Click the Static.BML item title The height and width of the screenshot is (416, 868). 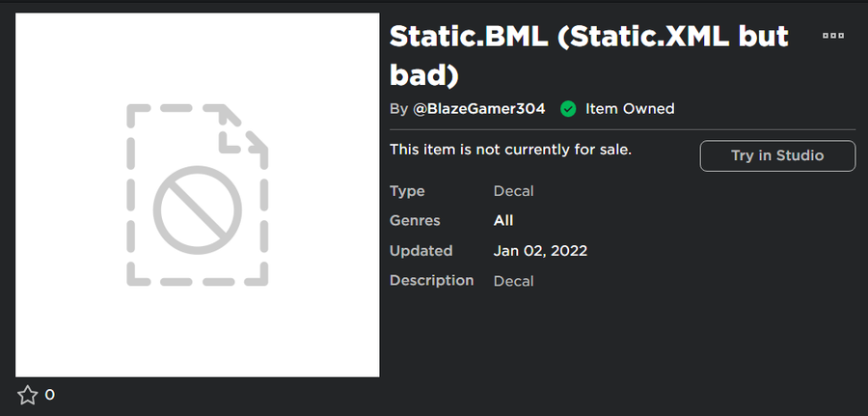tap(588, 54)
